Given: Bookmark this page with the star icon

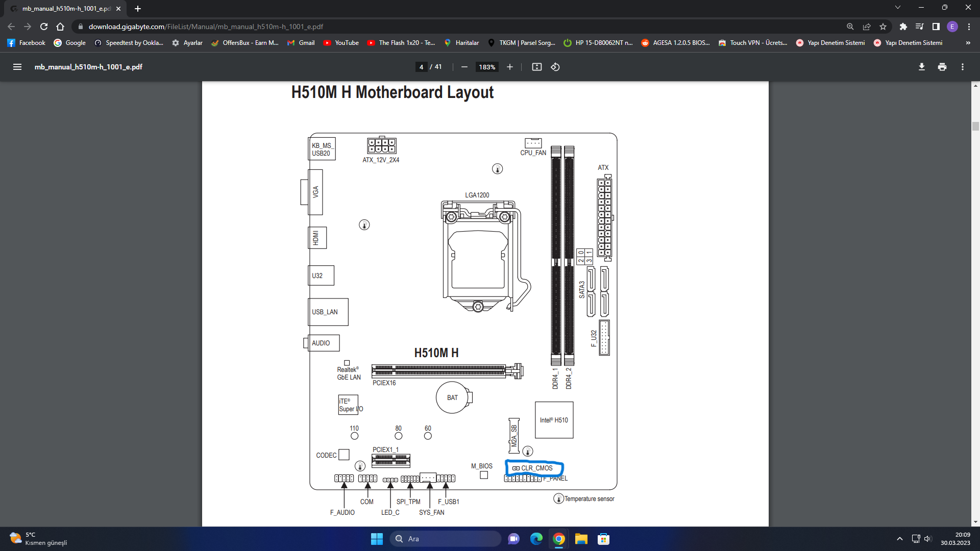Looking at the screenshot, I should 883,27.
